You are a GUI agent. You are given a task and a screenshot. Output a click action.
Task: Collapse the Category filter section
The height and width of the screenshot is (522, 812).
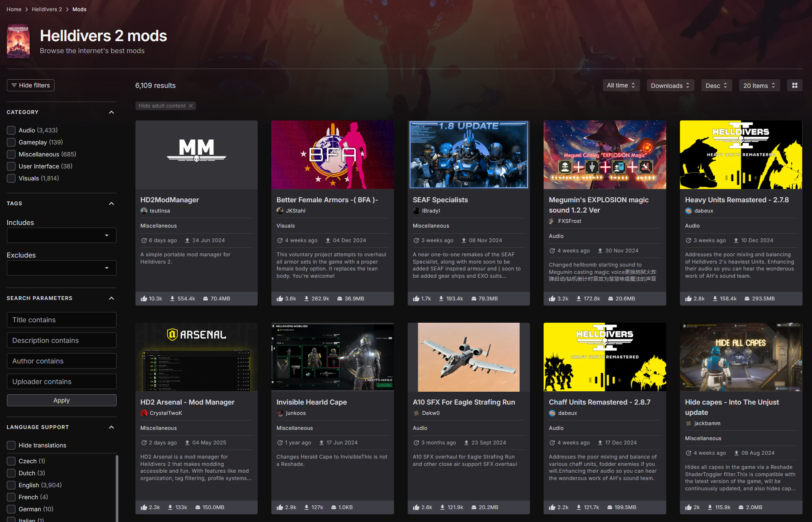tap(111, 112)
